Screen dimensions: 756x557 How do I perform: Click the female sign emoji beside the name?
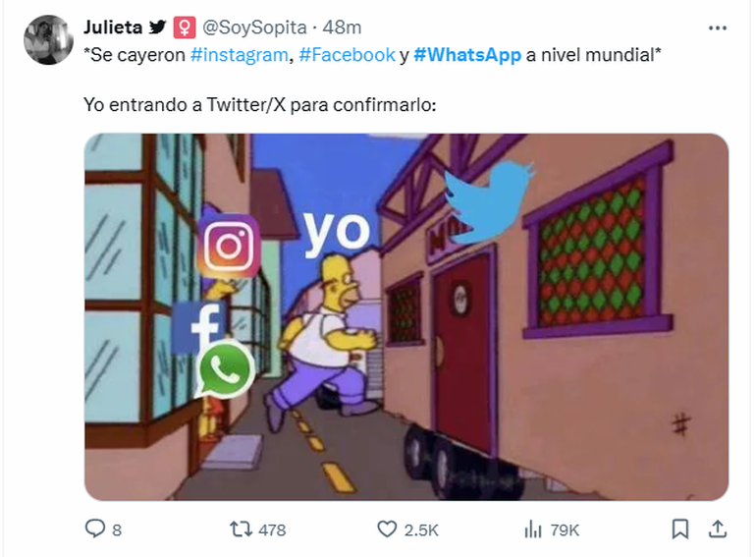pyautogui.click(x=185, y=28)
